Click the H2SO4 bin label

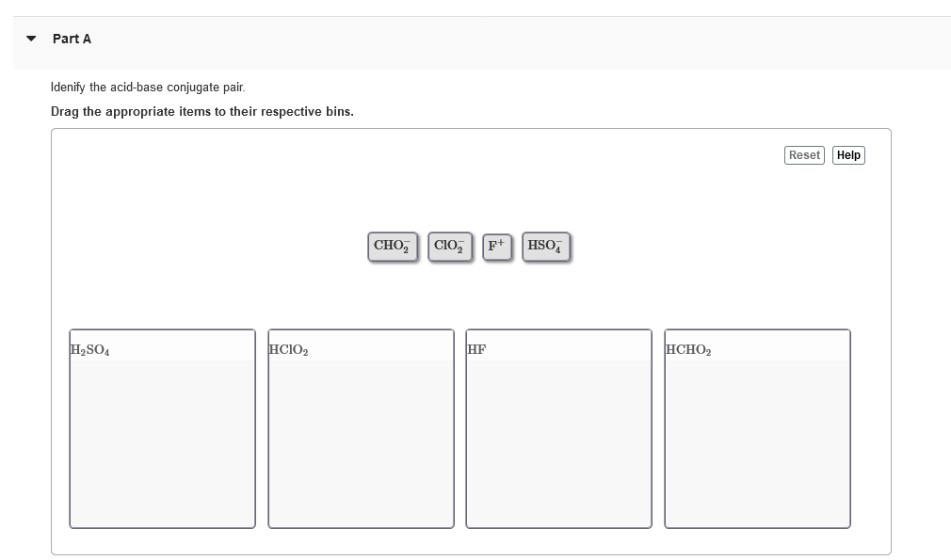(89, 349)
